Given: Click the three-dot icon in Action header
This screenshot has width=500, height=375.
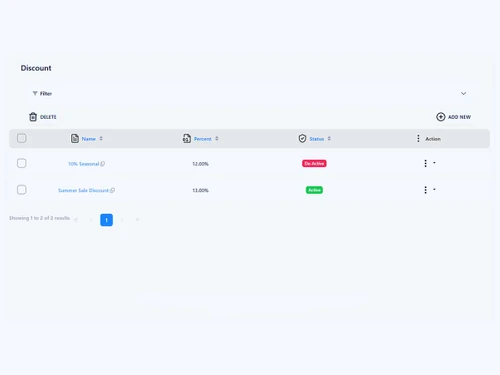Looking at the screenshot, I should click(418, 138).
